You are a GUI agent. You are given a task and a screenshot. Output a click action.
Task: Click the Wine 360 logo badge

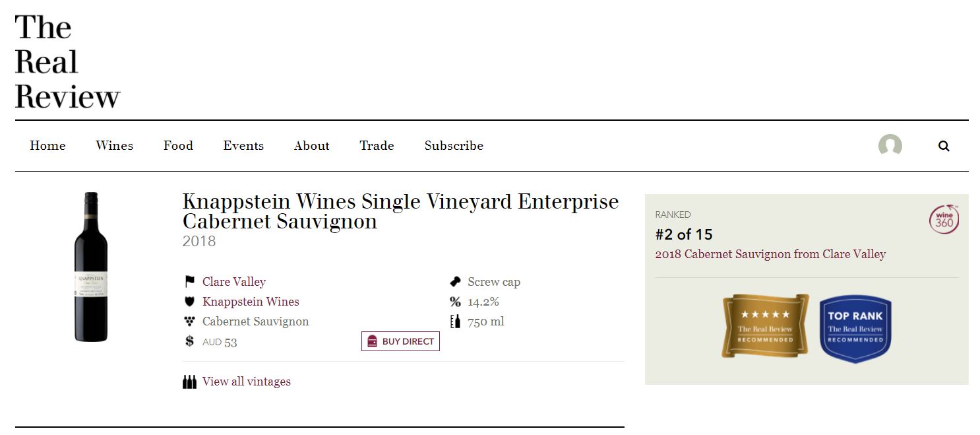[x=944, y=220]
